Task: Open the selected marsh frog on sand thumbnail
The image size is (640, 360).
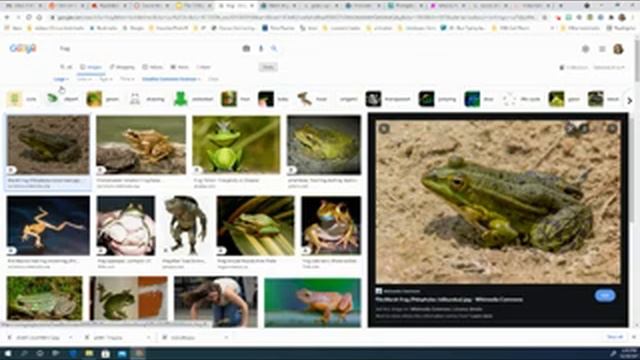Action: (48, 145)
